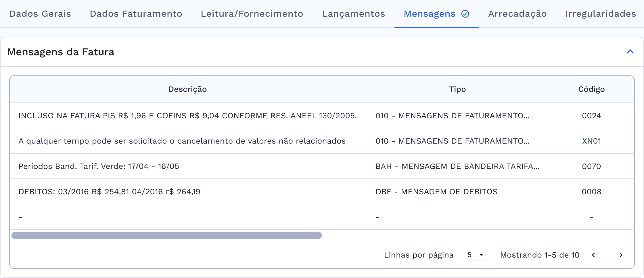Go to the previous page of messages
This screenshot has height=278, width=644.
pos(594,255)
